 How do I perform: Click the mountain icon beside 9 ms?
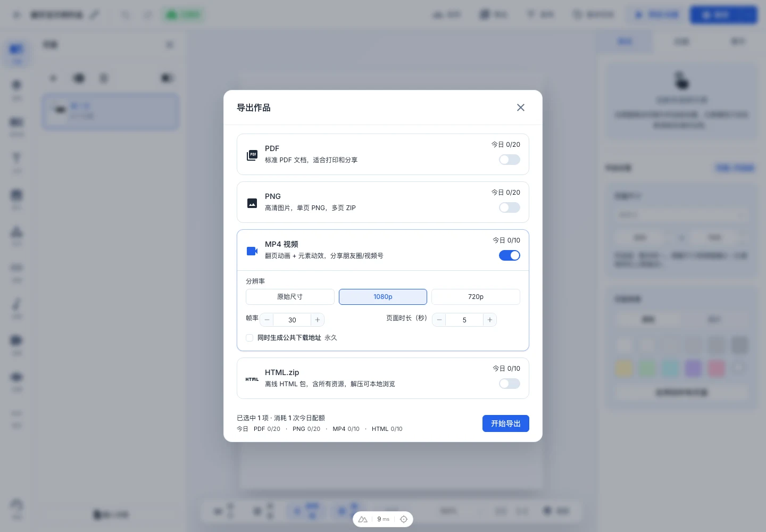363,519
